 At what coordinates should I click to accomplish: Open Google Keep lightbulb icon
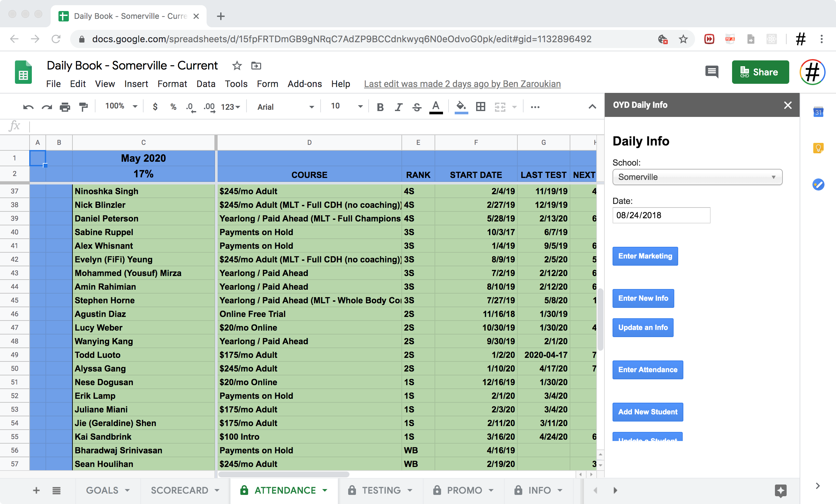point(818,148)
